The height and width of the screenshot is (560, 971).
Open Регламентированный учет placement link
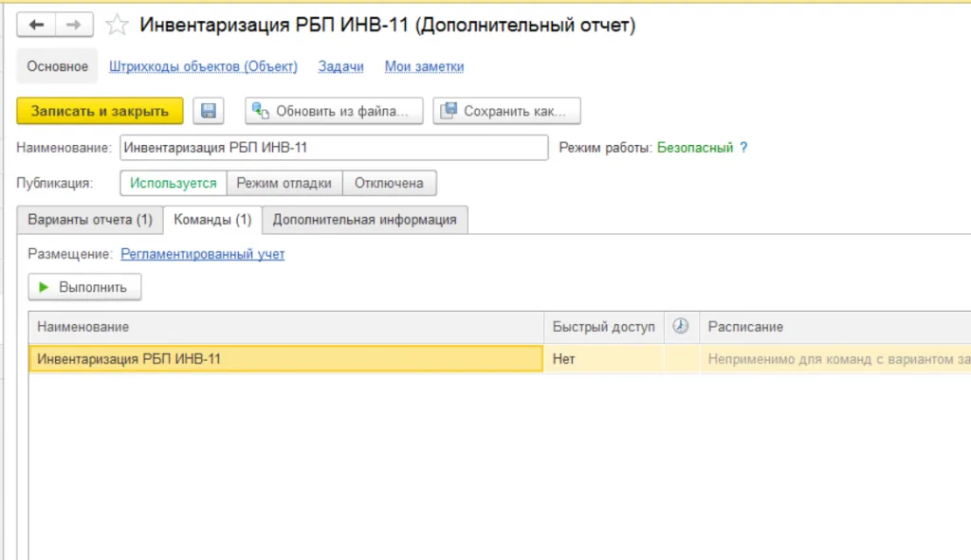[203, 254]
